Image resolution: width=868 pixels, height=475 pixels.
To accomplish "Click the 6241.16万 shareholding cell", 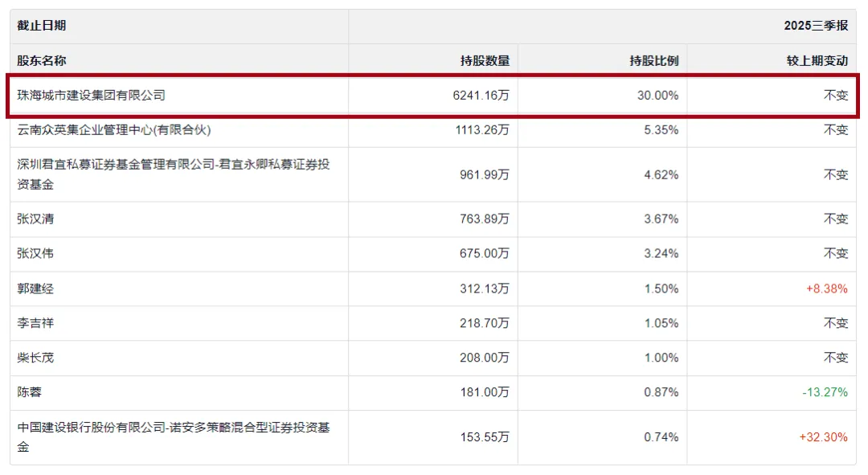I will click(481, 95).
